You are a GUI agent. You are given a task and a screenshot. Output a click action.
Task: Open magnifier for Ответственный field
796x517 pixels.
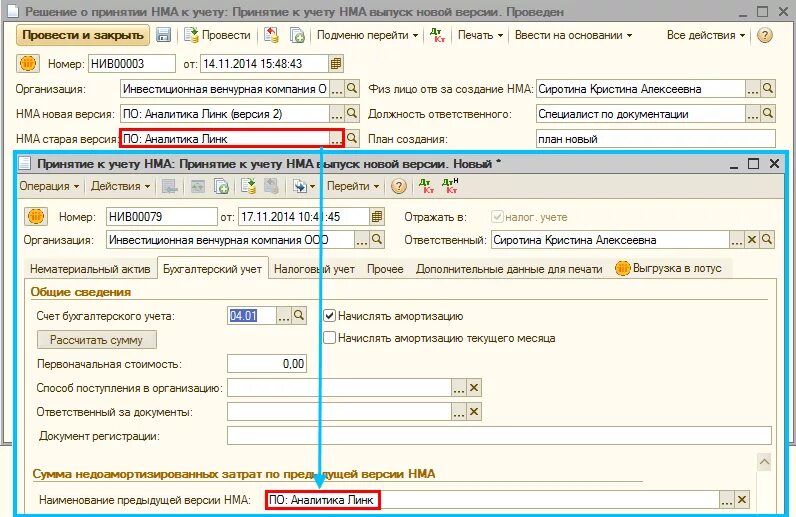click(767, 240)
